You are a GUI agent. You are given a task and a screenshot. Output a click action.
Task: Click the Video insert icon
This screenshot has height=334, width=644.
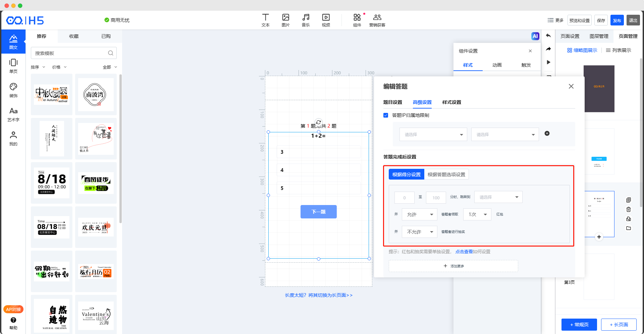[326, 20]
